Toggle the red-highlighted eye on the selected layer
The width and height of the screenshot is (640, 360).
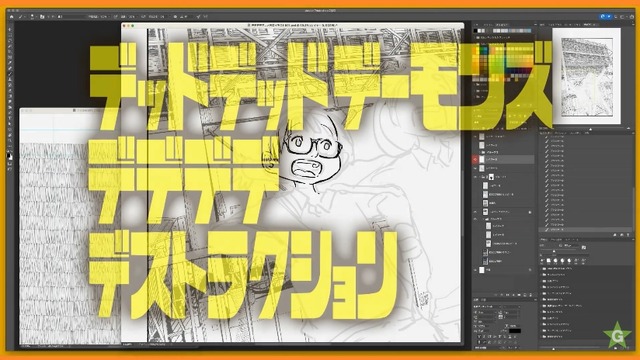pyautogui.click(x=475, y=159)
